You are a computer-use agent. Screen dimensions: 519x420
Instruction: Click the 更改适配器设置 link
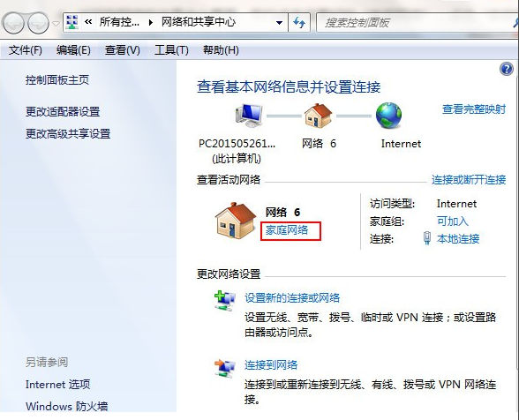click(63, 111)
